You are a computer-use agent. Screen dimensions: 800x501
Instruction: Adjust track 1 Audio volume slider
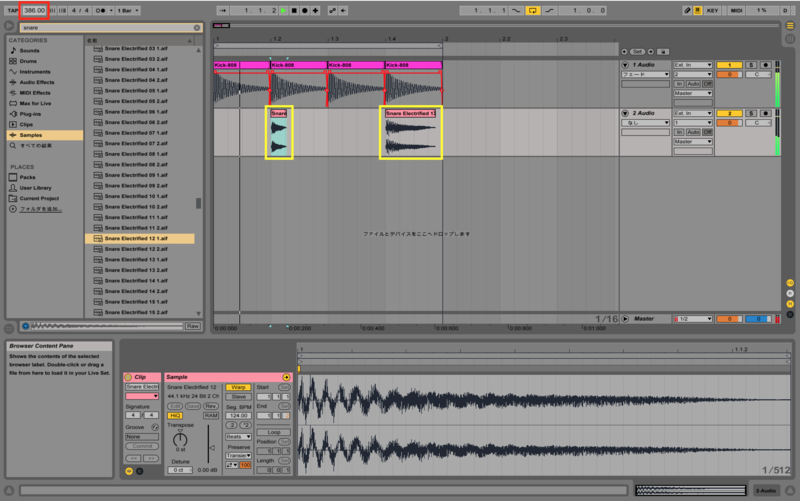[729, 74]
